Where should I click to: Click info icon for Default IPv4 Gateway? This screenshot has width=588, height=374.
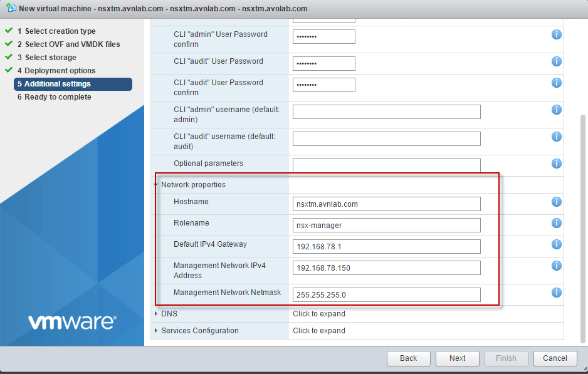pyautogui.click(x=556, y=244)
